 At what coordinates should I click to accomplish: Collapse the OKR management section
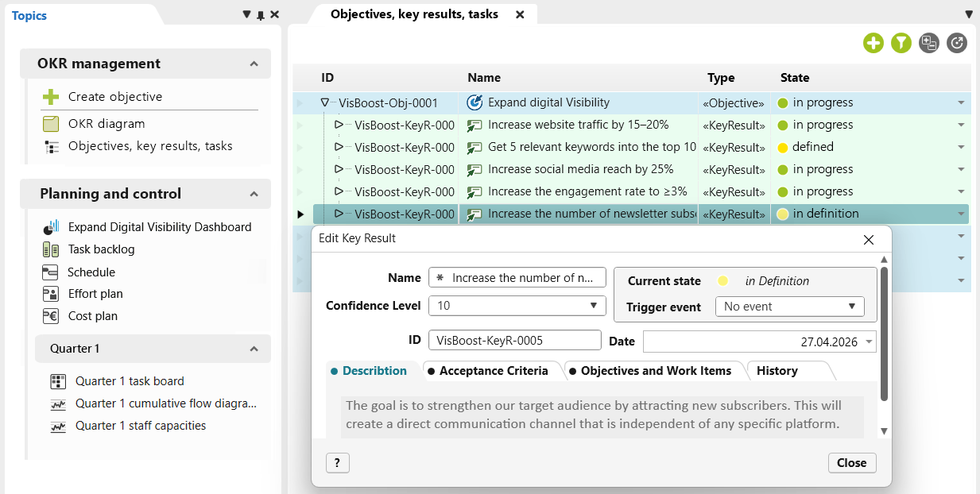click(254, 64)
